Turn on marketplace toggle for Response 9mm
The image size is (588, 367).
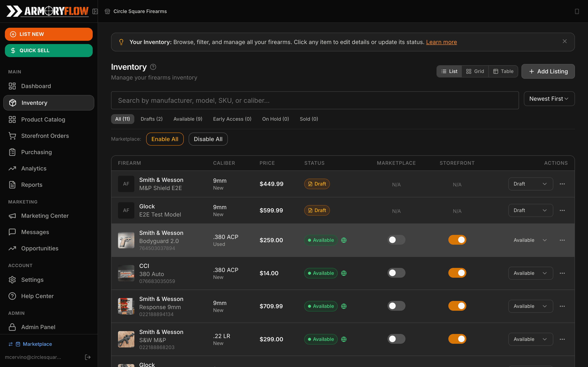tap(396, 306)
